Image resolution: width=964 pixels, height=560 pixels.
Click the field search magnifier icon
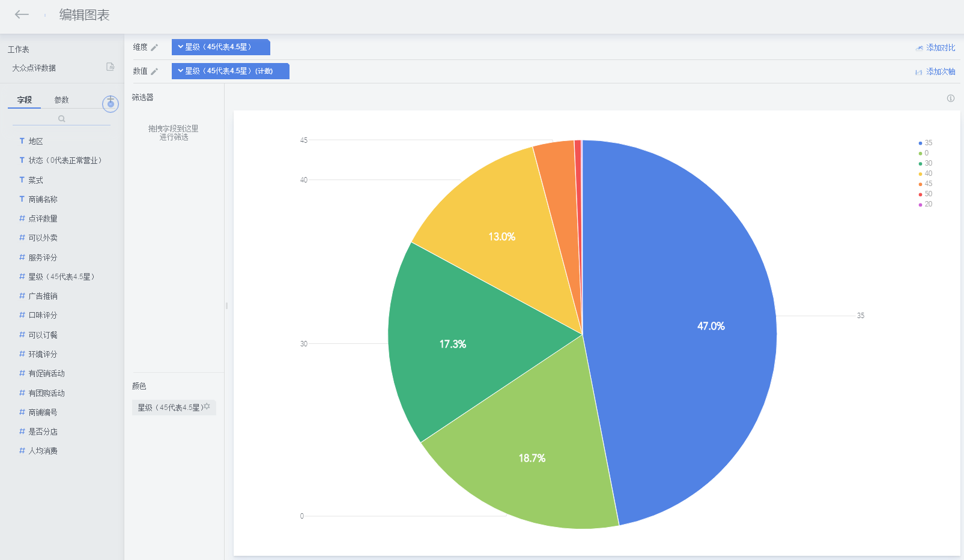pyautogui.click(x=61, y=119)
